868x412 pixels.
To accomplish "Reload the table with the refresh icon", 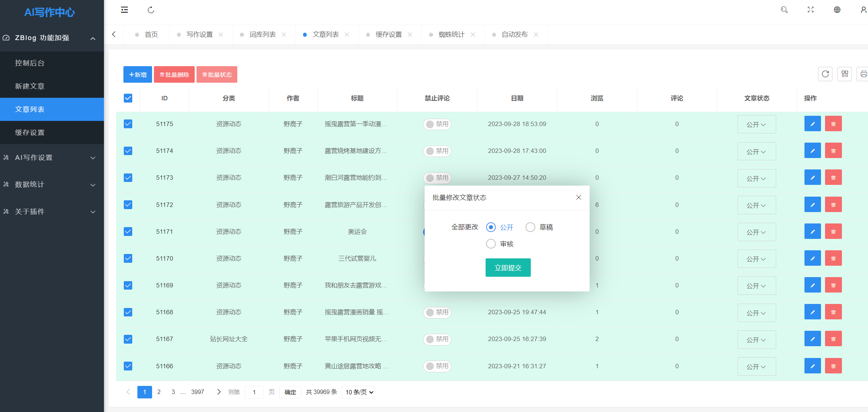I will click(825, 74).
